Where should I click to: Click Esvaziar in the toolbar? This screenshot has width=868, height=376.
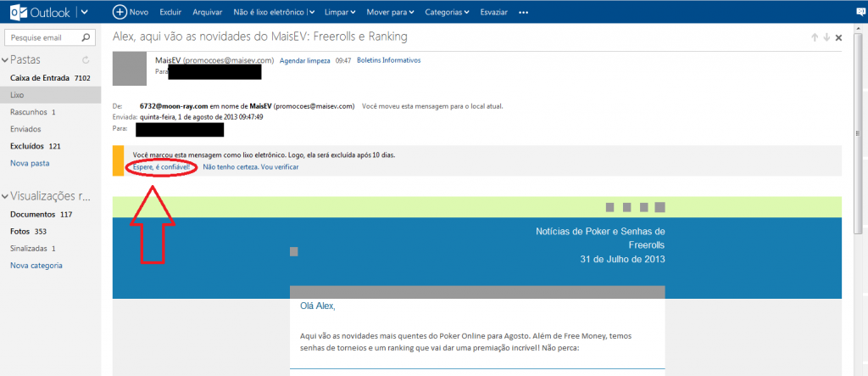pos(494,12)
